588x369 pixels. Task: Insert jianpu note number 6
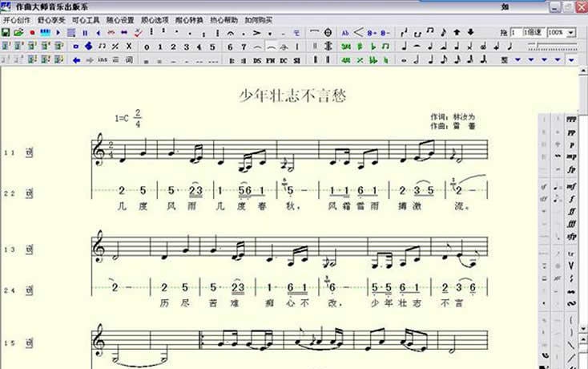[x=230, y=47]
